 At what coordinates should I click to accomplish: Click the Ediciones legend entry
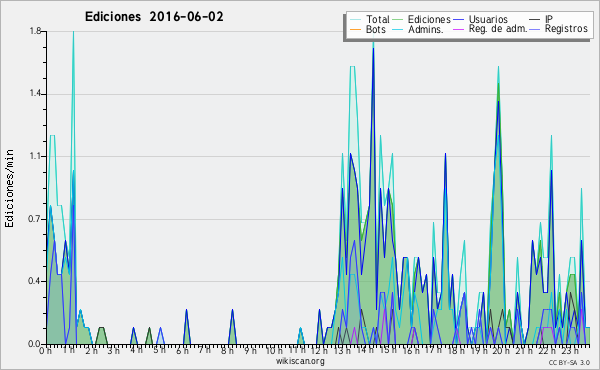pos(422,19)
